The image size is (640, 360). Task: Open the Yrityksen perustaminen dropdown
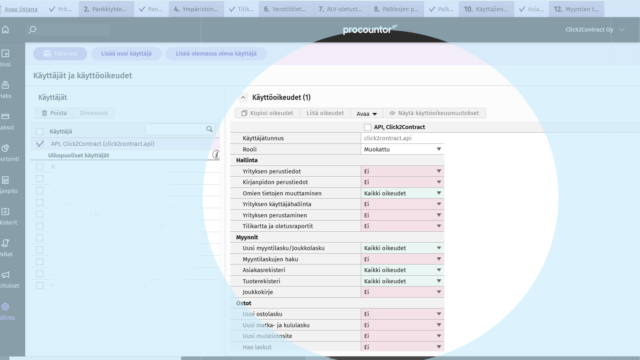pyautogui.click(x=402, y=215)
